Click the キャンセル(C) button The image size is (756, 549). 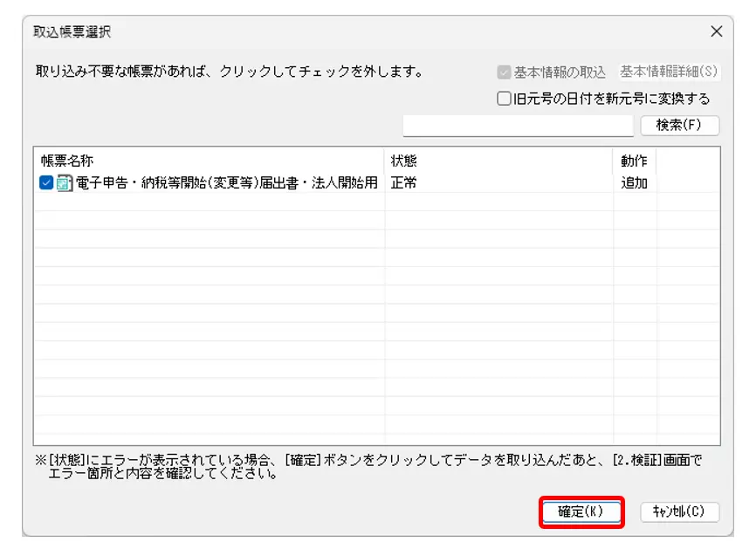(679, 511)
